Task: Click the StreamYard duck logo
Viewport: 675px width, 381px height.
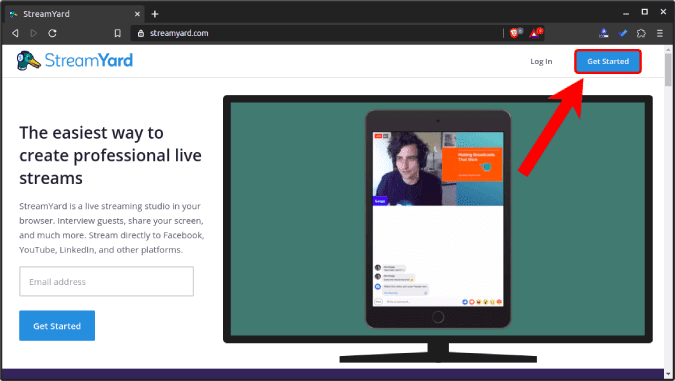Action: pos(28,61)
